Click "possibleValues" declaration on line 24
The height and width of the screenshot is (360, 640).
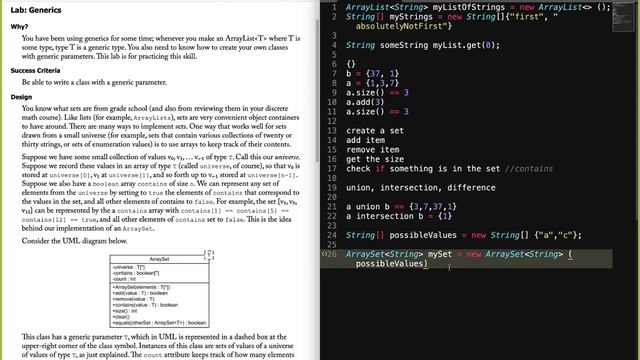(423, 235)
